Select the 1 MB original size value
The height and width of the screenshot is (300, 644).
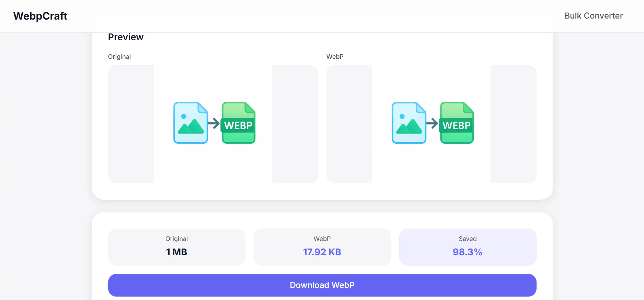(176, 252)
